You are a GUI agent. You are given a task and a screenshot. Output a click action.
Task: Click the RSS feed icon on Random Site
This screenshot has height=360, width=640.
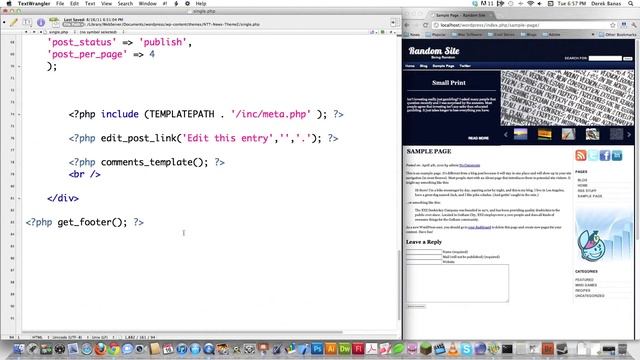(581, 156)
